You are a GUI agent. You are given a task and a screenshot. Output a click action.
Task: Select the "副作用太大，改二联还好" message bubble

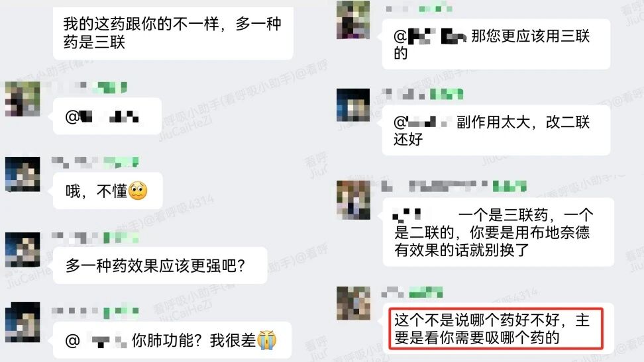[x=496, y=130]
